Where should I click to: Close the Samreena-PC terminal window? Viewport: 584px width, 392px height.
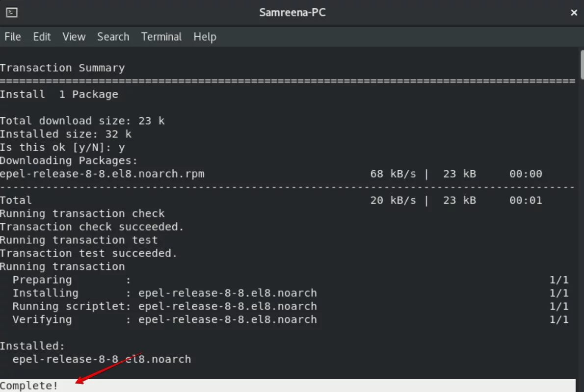coord(574,13)
